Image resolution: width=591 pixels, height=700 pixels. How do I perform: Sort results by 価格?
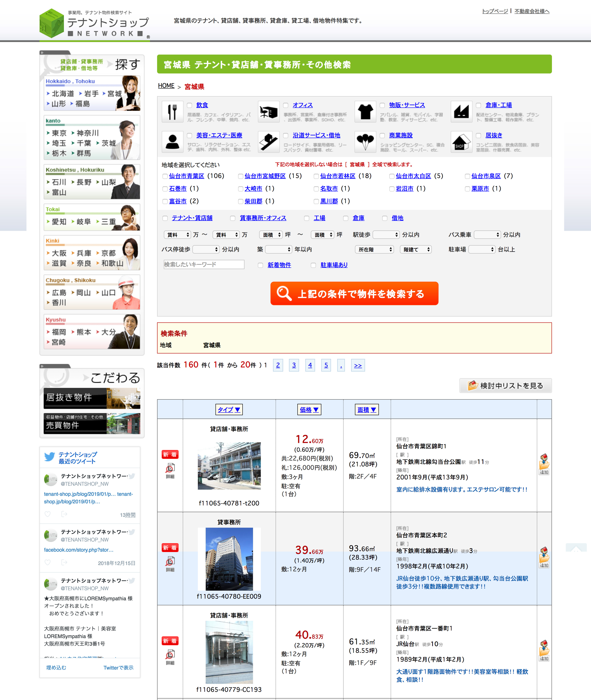[x=309, y=410]
